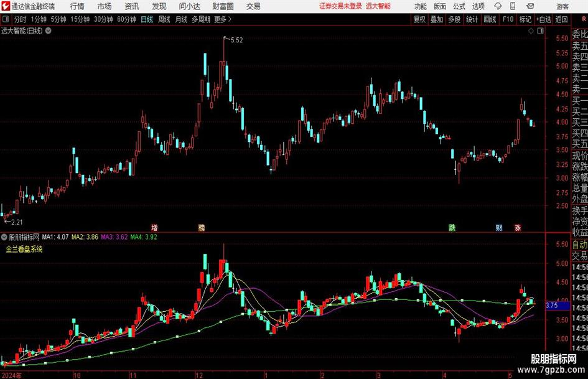Switch to 分时 chart period
588x379 pixels.
point(20,19)
